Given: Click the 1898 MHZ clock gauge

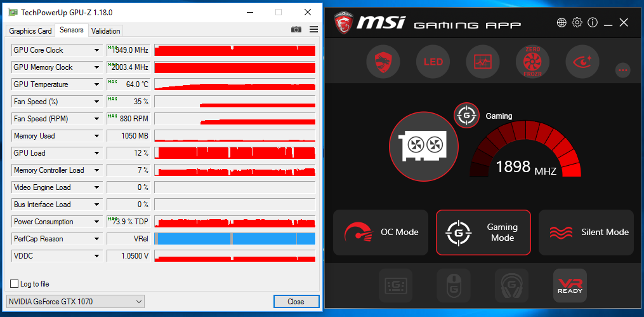Looking at the screenshot, I should pos(526,149).
